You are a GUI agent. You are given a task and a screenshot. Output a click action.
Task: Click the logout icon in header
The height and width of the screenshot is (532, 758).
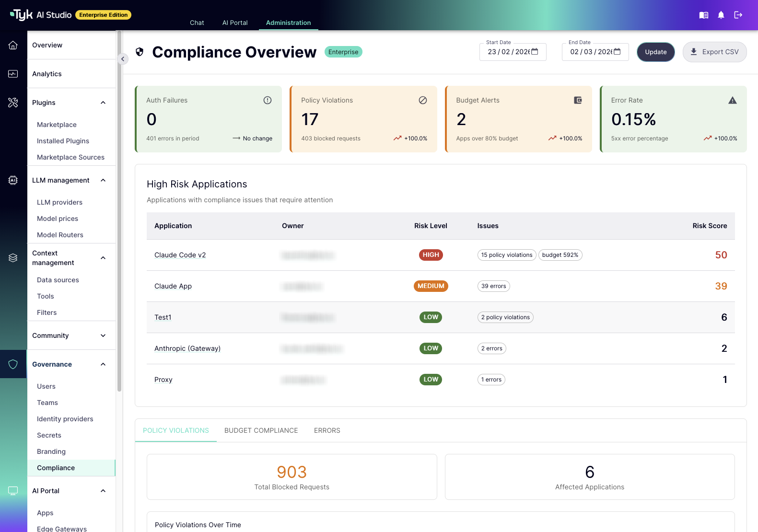tap(738, 15)
